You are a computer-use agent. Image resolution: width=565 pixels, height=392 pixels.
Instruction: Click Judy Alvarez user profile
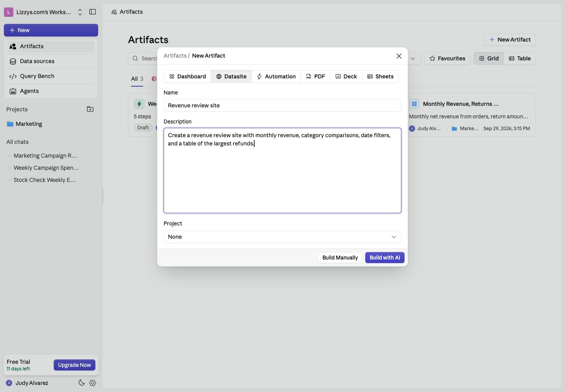coord(27,383)
